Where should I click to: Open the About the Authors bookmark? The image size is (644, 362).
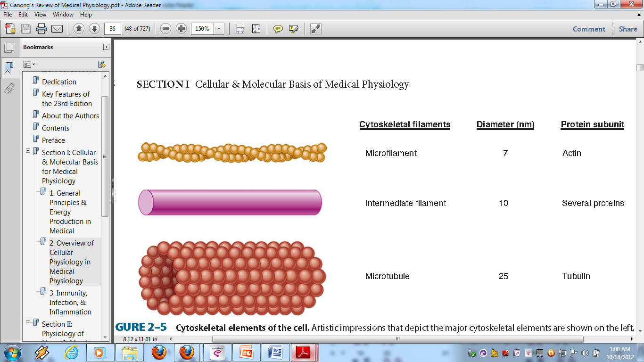tap(70, 116)
